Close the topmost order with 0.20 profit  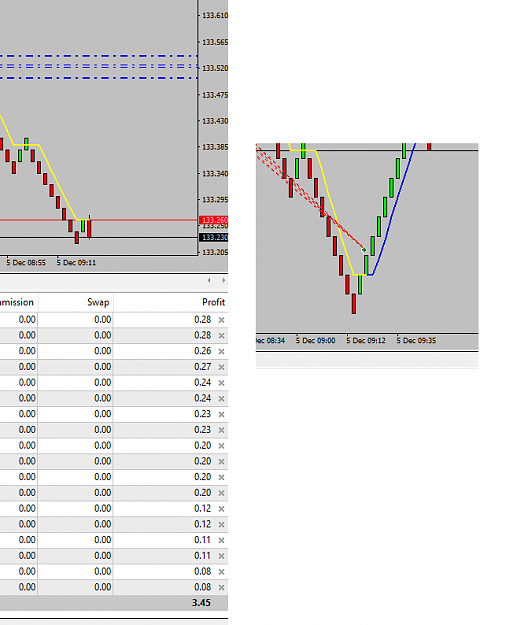pos(222,446)
